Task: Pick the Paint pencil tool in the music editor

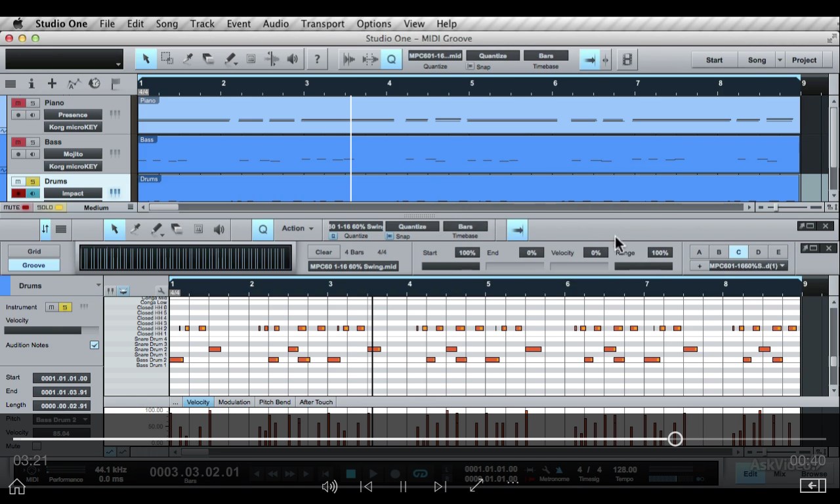Action: (x=156, y=229)
